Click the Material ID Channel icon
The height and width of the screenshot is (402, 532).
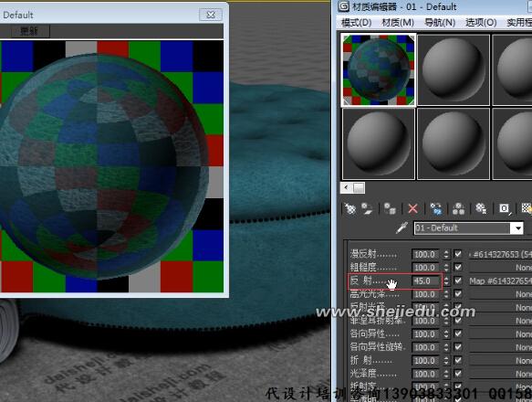[505, 209]
